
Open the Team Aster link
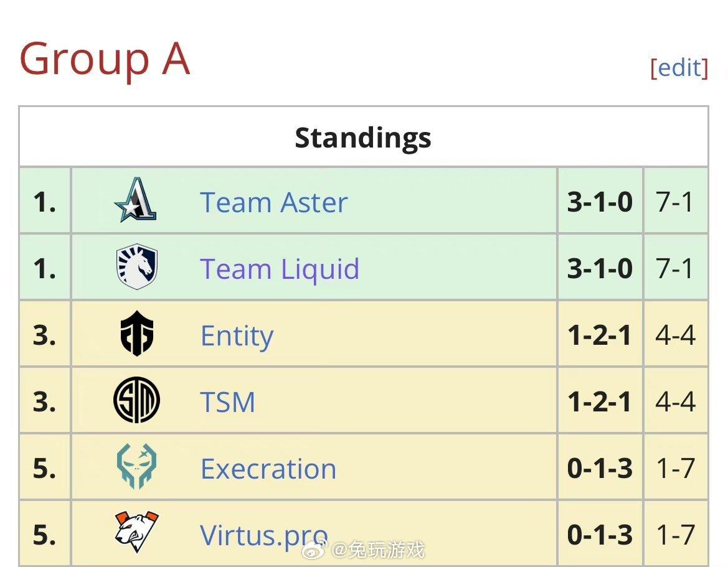pyautogui.click(x=273, y=203)
